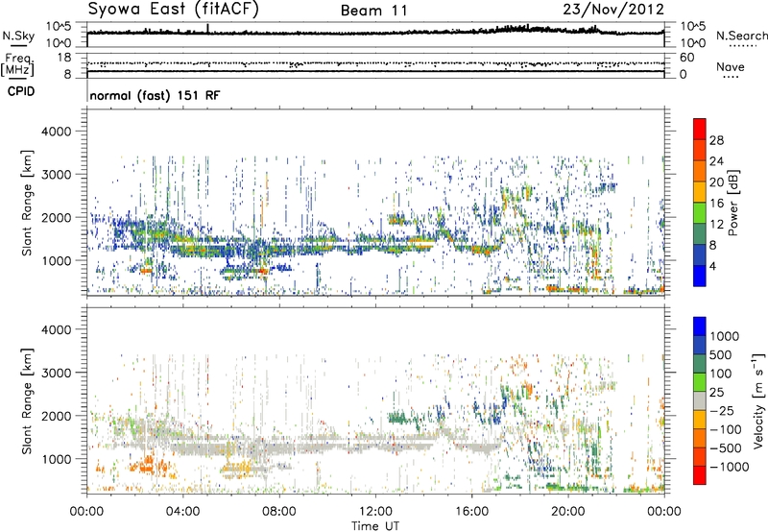Click the "4000" range tick of the power panel
768x532 pixels.
click(x=56, y=132)
